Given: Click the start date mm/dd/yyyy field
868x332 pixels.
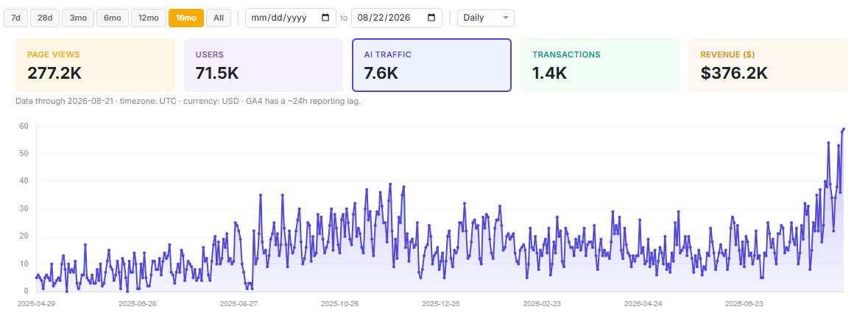Looking at the screenshot, I should (x=291, y=18).
